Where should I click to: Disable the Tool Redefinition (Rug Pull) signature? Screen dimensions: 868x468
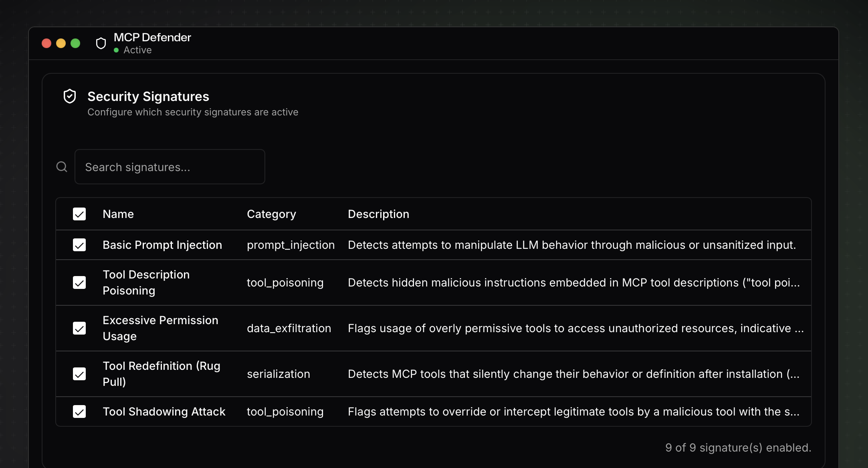[x=79, y=374]
